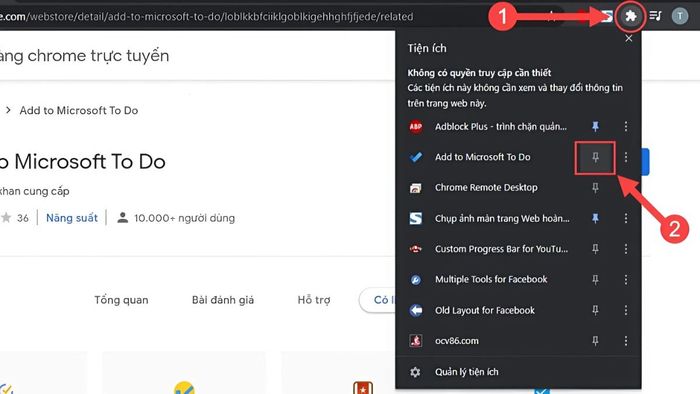Click the Chrome Remote Desktop icon
This screenshot has width=700, height=394.
(x=416, y=188)
